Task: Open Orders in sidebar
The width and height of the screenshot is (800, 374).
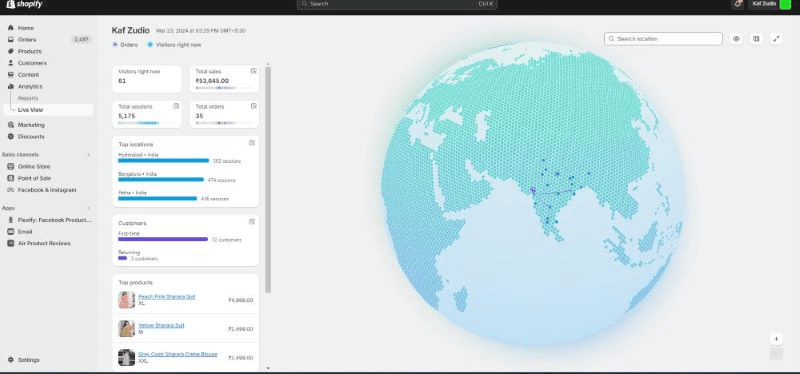Action: tap(27, 40)
